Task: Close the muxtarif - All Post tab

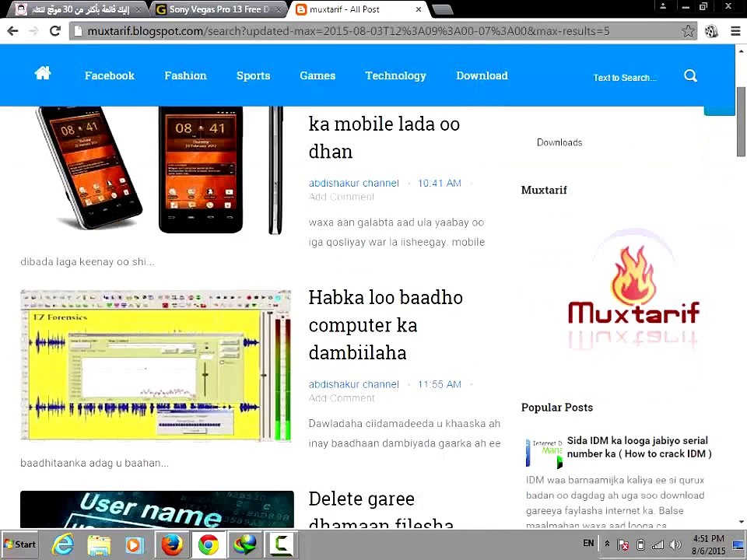Action: click(x=419, y=9)
